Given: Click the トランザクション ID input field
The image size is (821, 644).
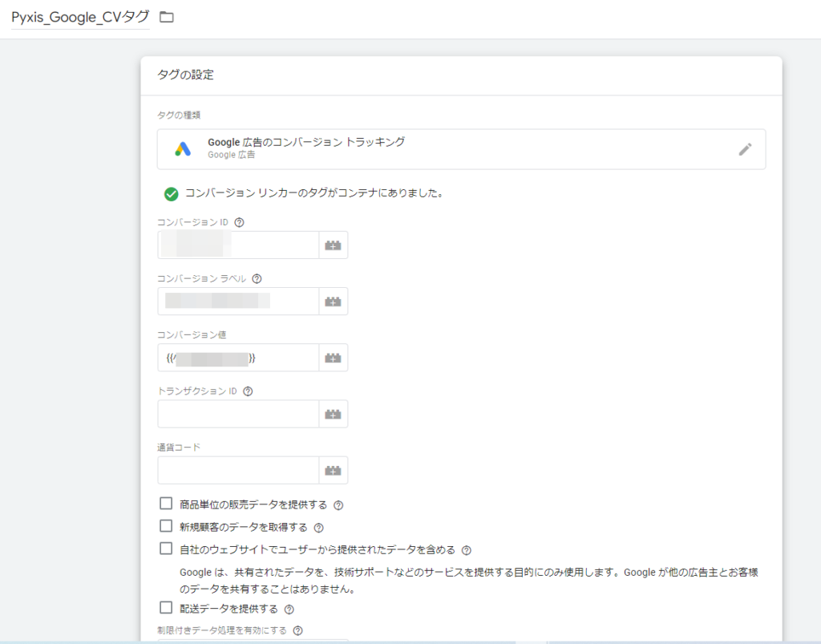Looking at the screenshot, I should pos(238,414).
